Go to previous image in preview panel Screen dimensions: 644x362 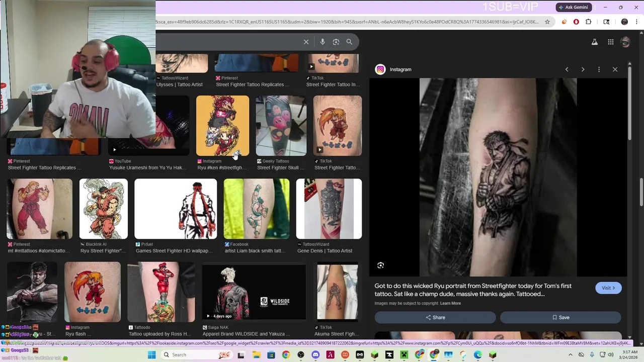(567, 69)
